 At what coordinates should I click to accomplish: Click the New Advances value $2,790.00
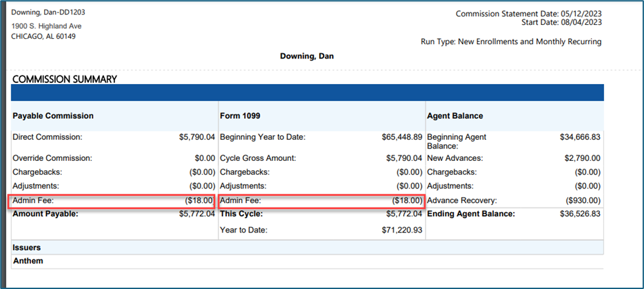pyautogui.click(x=582, y=158)
